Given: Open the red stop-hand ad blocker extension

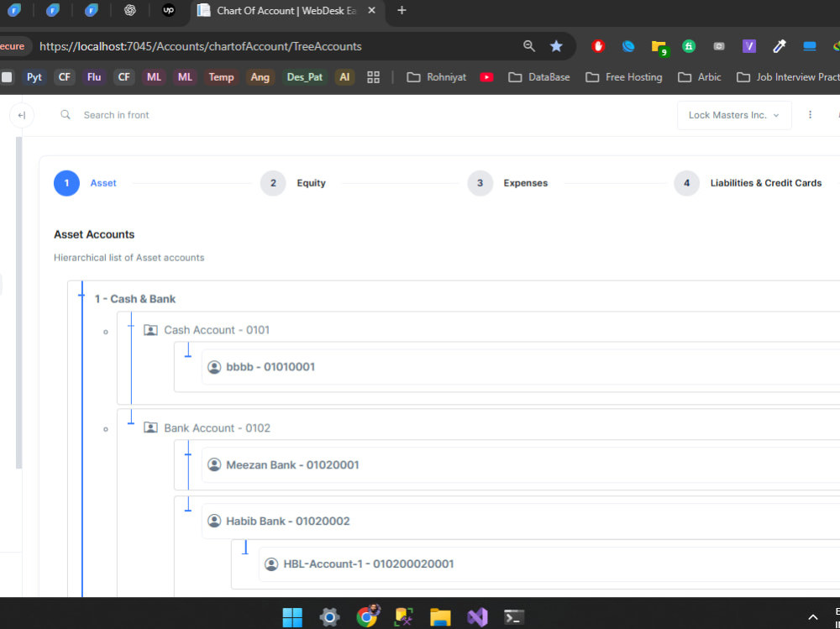Looking at the screenshot, I should click(x=598, y=46).
